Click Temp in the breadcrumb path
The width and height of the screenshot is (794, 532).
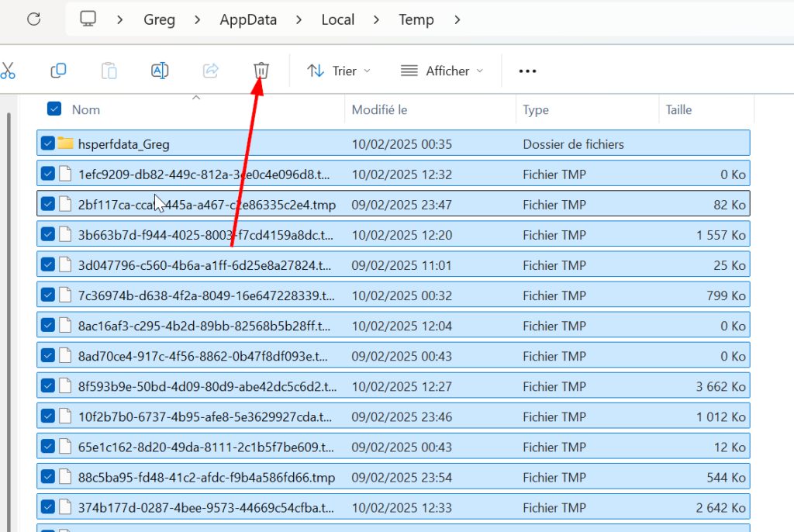pyautogui.click(x=416, y=19)
